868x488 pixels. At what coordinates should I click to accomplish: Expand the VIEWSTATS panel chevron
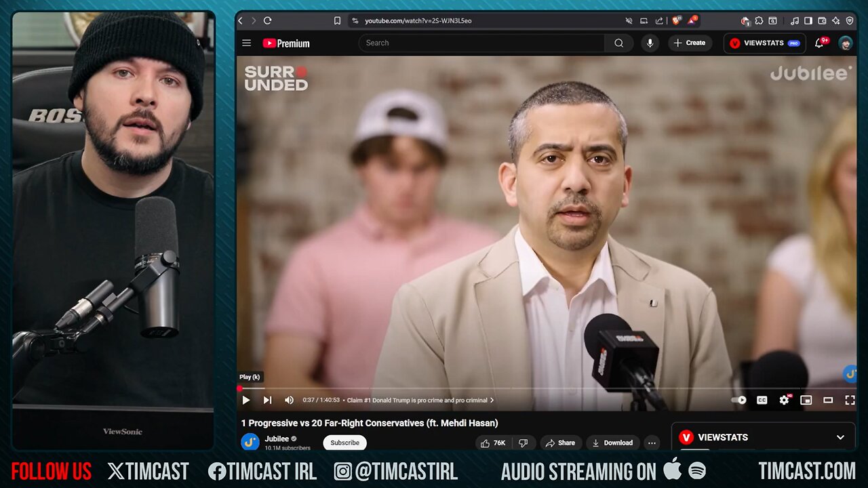tap(840, 437)
